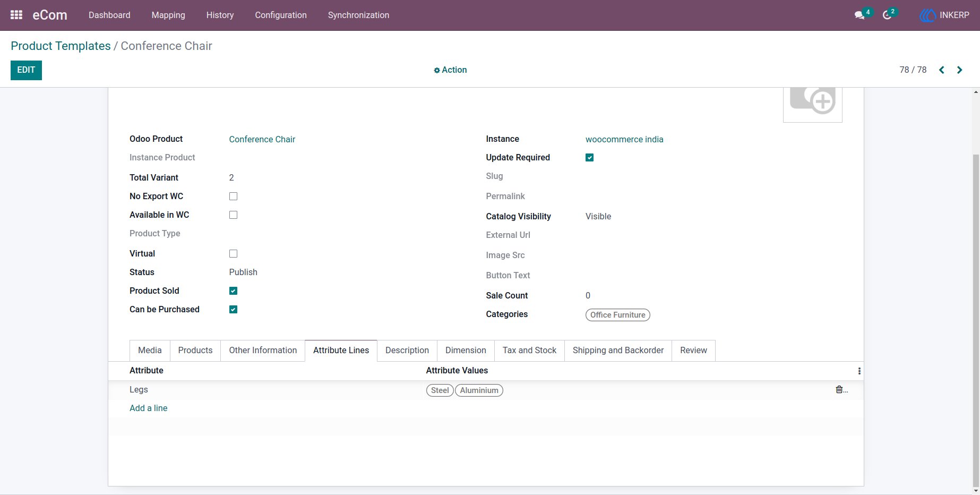The width and height of the screenshot is (980, 495).
Task: Open column options kebab menu
Action: click(859, 371)
